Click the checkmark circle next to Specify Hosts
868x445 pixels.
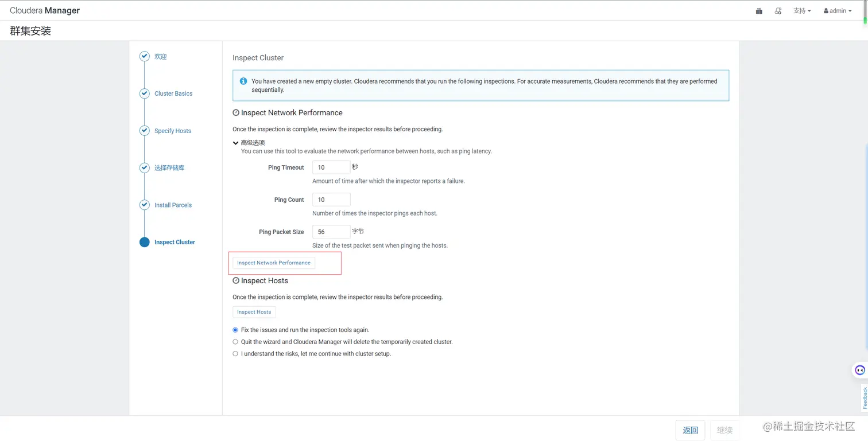(145, 131)
